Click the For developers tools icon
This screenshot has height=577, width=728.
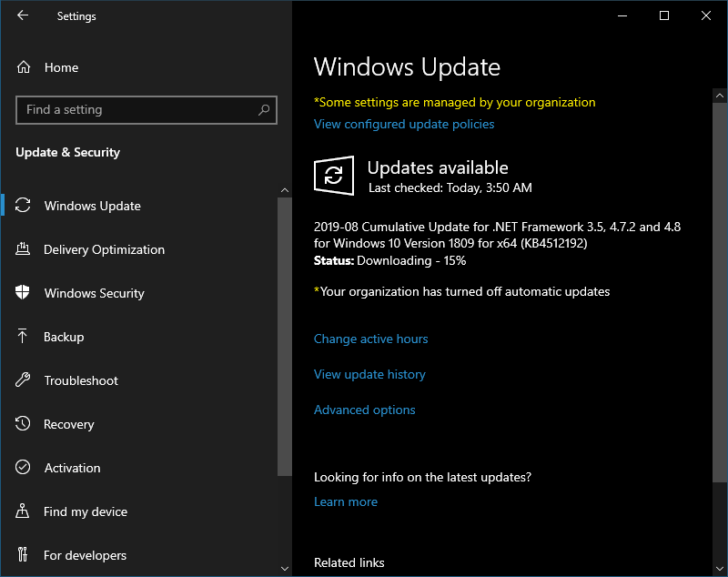[x=22, y=555]
